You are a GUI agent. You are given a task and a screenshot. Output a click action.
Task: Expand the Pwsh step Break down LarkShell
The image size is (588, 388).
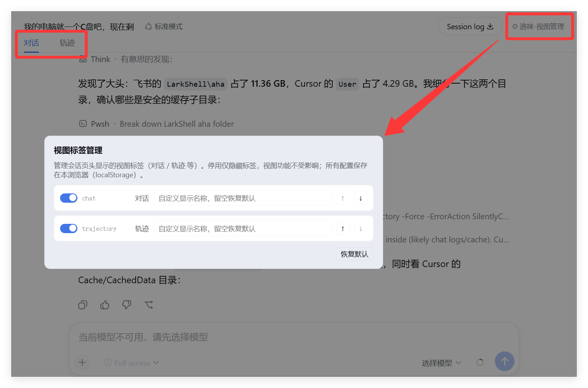[156, 124]
